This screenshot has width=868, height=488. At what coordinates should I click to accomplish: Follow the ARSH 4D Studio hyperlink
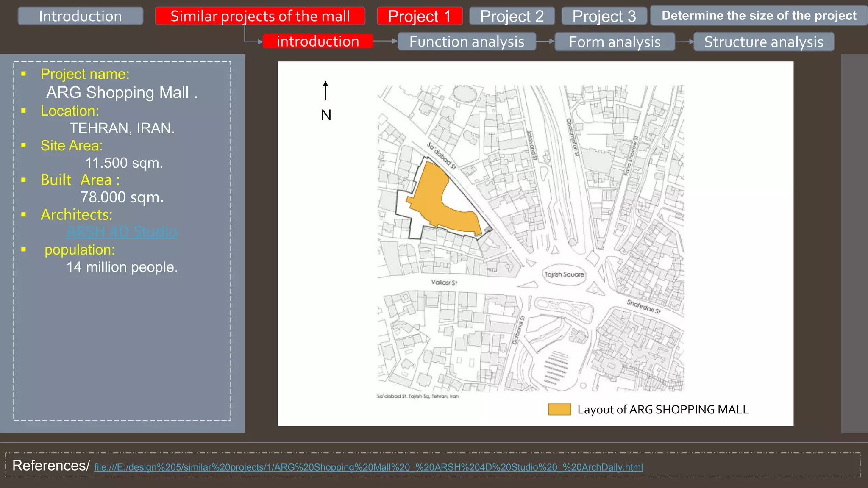click(122, 232)
